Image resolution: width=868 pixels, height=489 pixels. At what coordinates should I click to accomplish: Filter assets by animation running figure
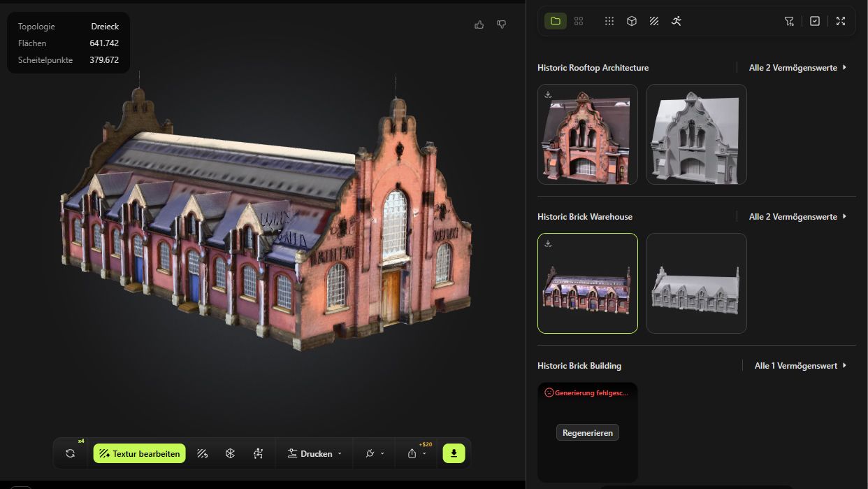[677, 21]
